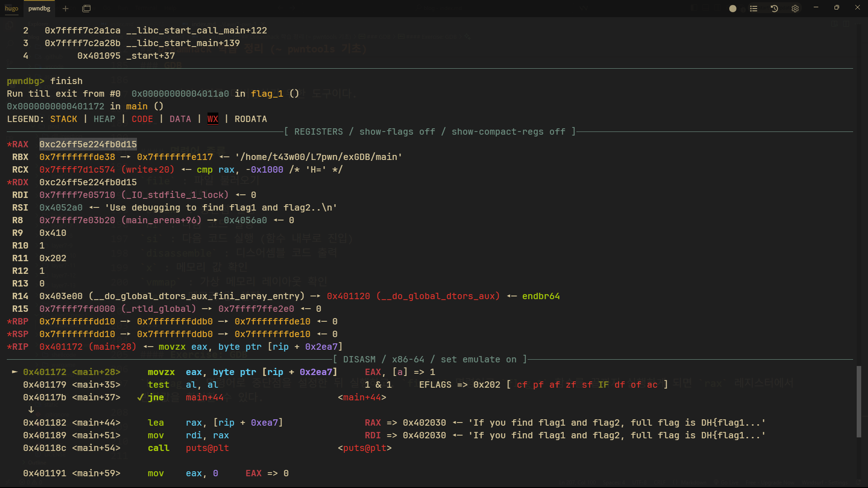868x488 pixels.
Task: Open a new tab with plus icon
Action: point(66,8)
